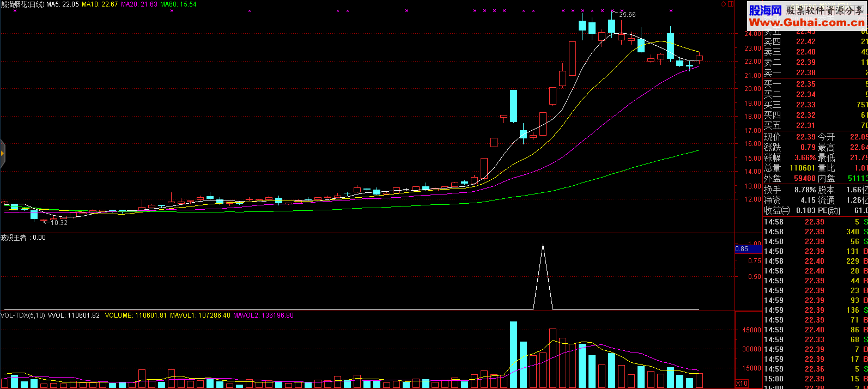The width and height of the screenshot is (868, 389).
Task: Click the 25.66 high price annotation
Action: pos(627,15)
